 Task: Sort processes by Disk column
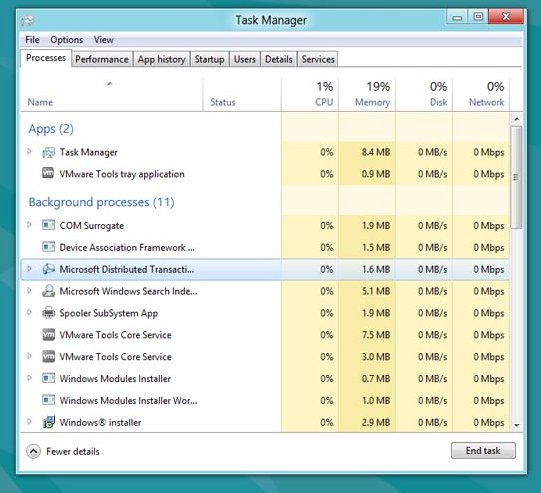(424, 94)
